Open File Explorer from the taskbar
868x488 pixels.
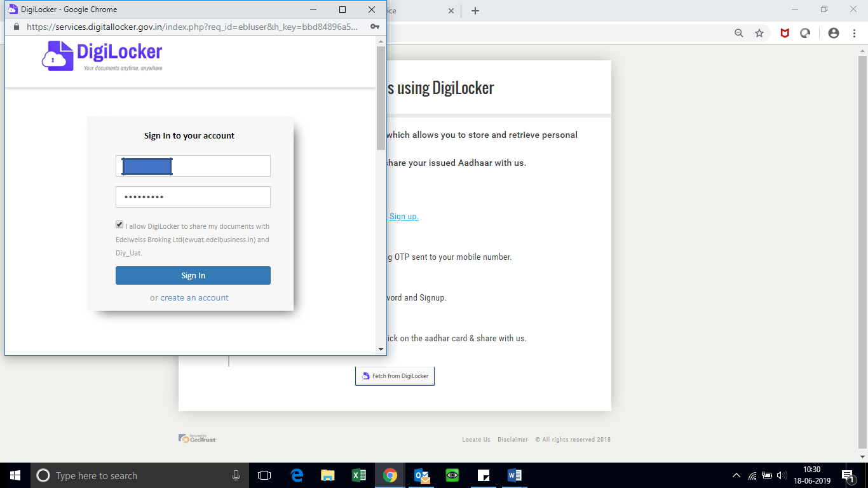(328, 475)
